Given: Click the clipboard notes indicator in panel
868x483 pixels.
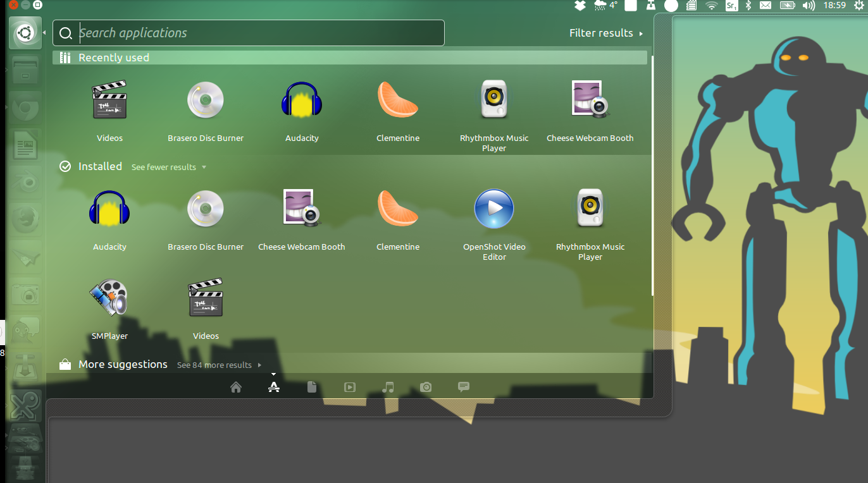Looking at the screenshot, I should (x=691, y=6).
